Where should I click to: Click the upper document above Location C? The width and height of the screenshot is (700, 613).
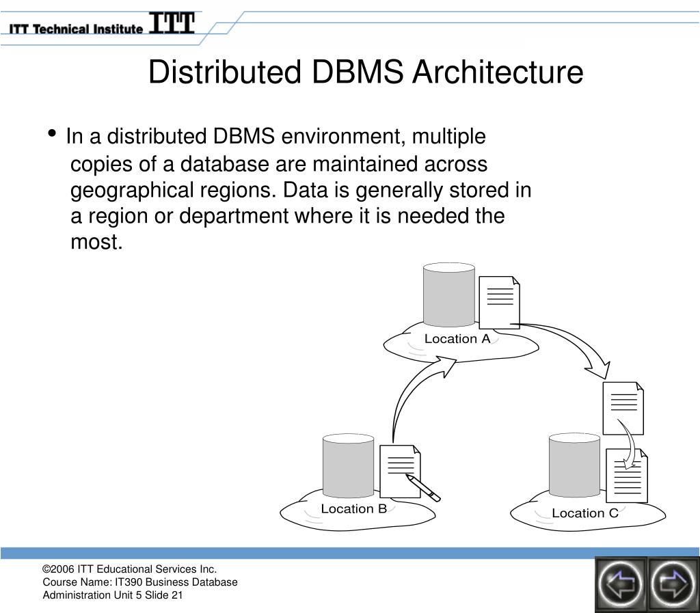623,408
